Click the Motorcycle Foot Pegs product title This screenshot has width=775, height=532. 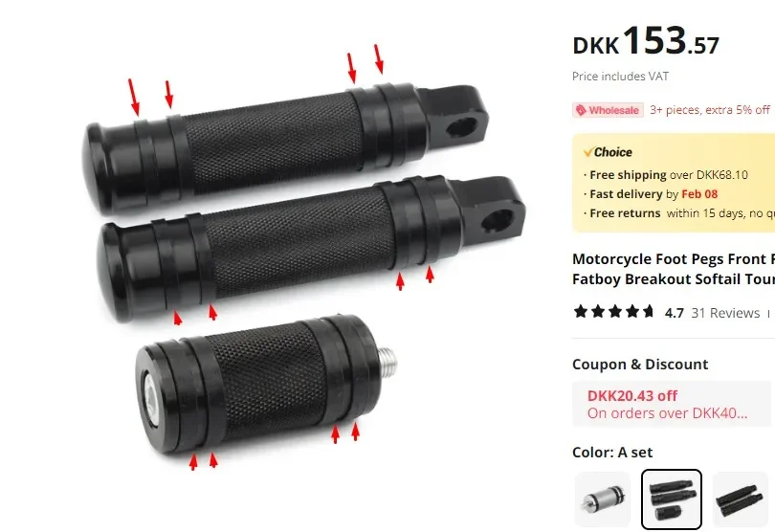point(674,269)
